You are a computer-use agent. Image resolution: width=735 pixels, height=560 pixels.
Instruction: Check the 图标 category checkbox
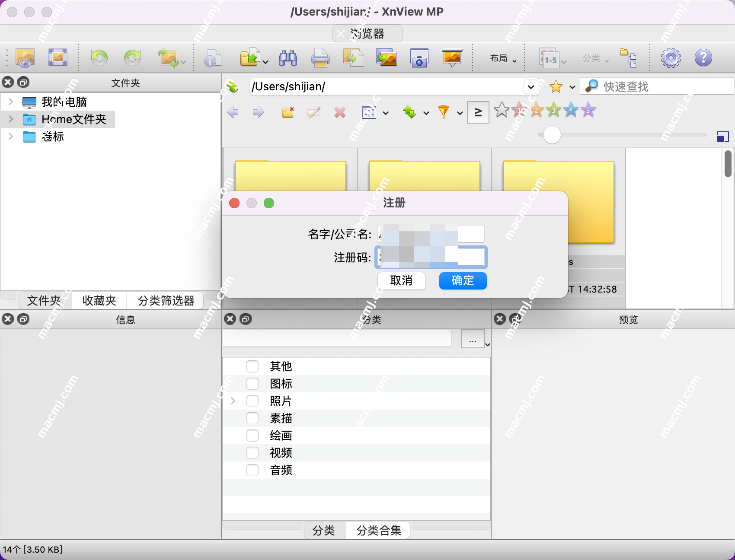[x=252, y=384]
